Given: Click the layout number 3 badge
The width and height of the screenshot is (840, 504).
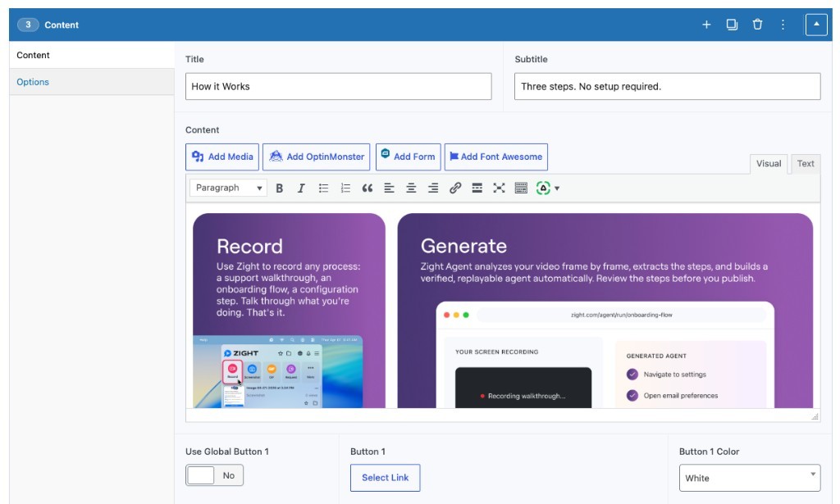Looking at the screenshot, I should click(28, 25).
